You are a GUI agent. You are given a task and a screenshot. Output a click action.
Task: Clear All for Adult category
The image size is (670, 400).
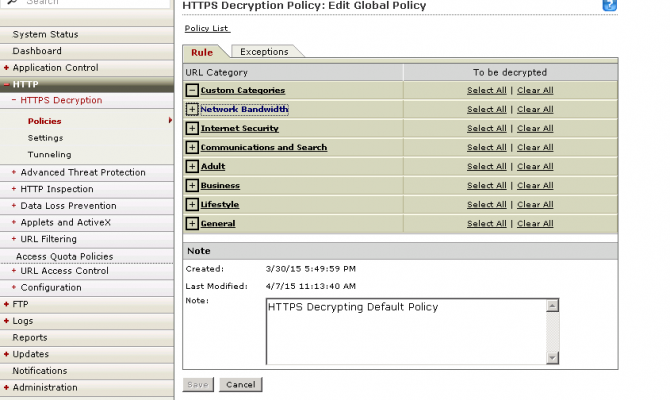535,166
